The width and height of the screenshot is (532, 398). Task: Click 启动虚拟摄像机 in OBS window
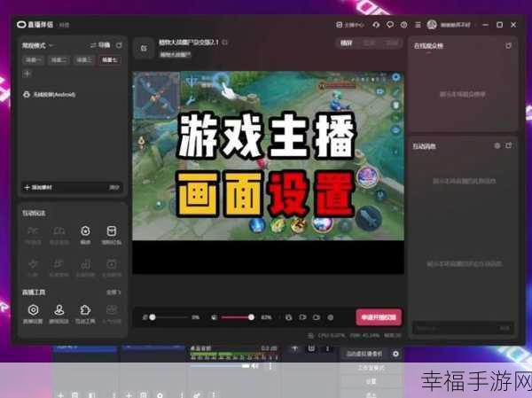[x=364, y=354]
